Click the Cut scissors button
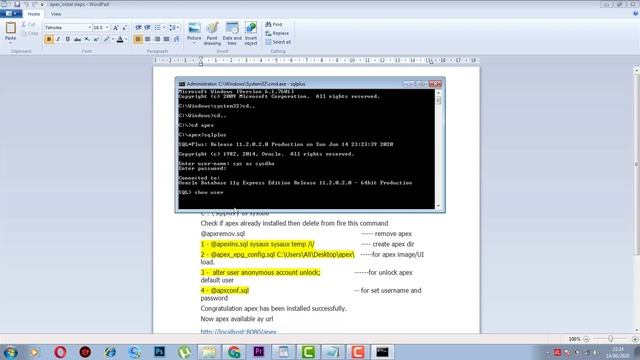640x360 pixels. click(x=28, y=24)
